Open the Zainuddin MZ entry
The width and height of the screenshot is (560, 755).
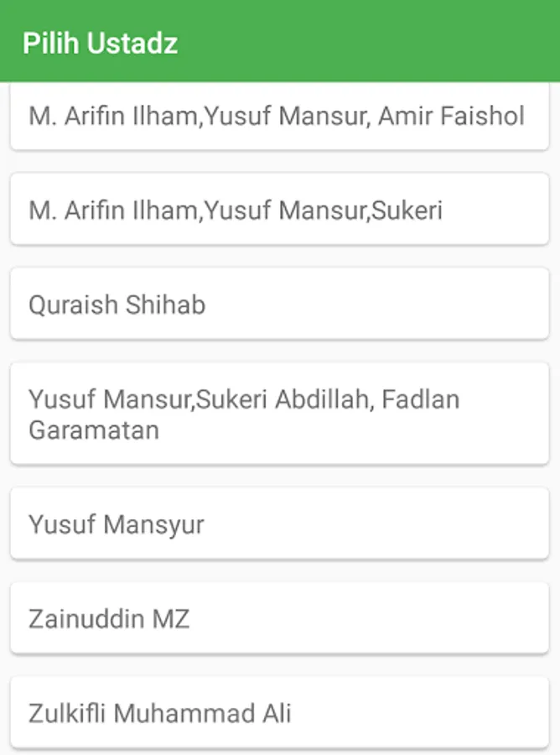coord(279,618)
